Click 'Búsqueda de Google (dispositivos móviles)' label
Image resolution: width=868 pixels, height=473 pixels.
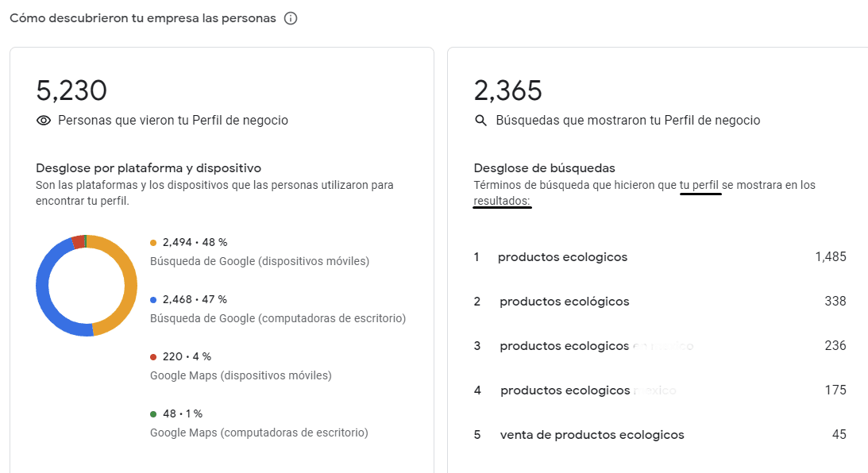tap(260, 261)
